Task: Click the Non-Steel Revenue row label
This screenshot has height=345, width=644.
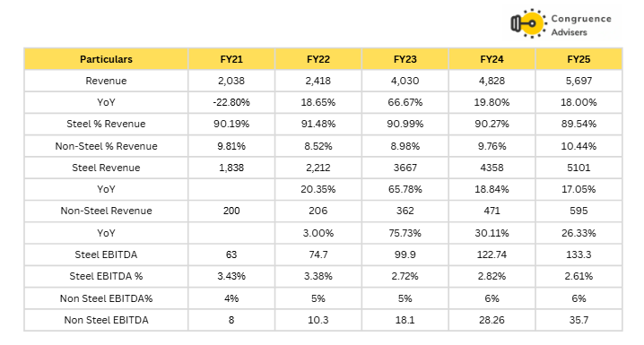Action: coord(106,211)
